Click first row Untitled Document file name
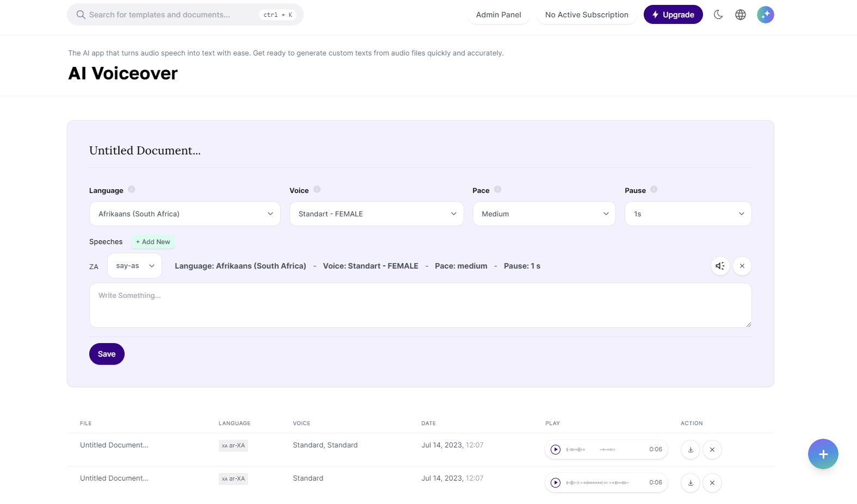Image resolution: width=857 pixels, height=504 pixels. [x=114, y=445]
